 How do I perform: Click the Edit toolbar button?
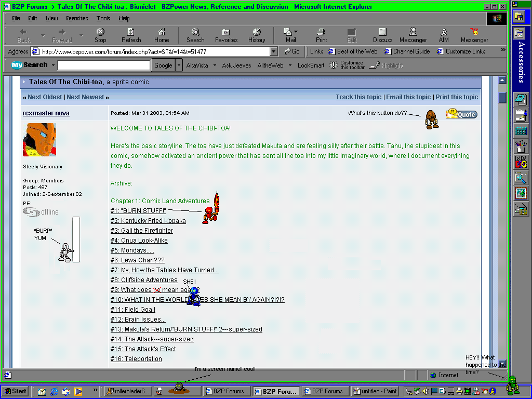(352, 36)
